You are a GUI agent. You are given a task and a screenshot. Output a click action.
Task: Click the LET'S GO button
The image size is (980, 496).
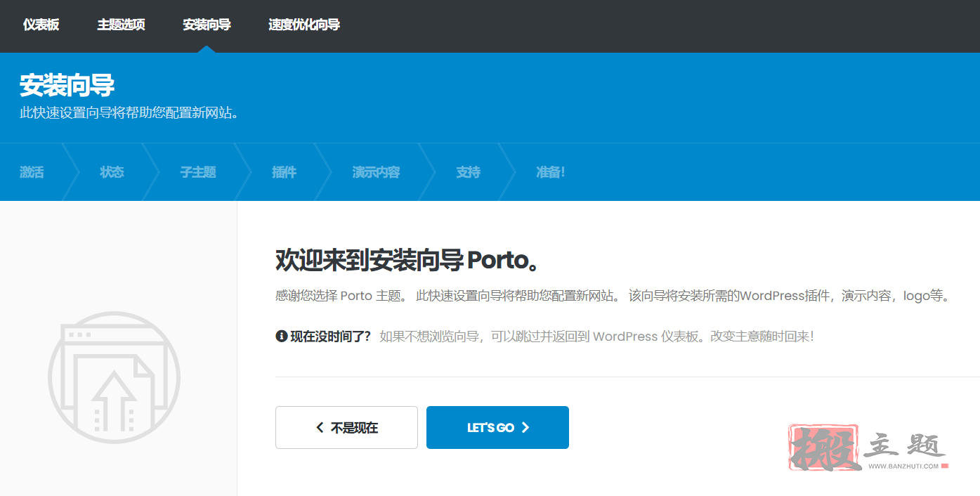(497, 427)
